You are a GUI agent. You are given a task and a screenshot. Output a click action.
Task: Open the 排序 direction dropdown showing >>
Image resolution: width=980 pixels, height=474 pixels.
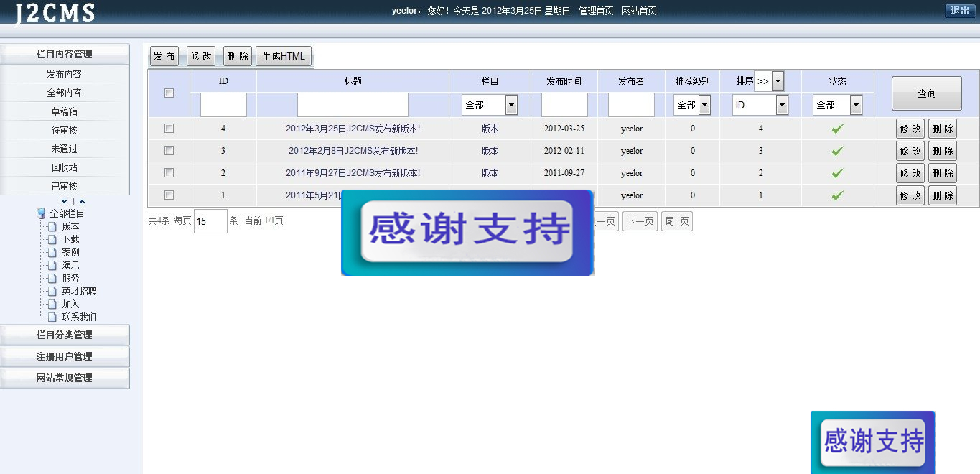[769, 81]
